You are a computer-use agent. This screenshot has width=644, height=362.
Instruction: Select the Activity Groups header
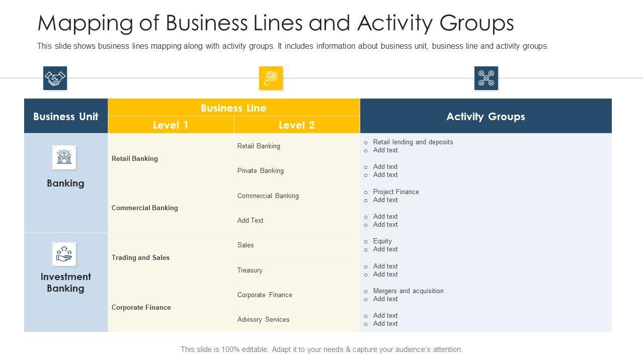point(486,117)
